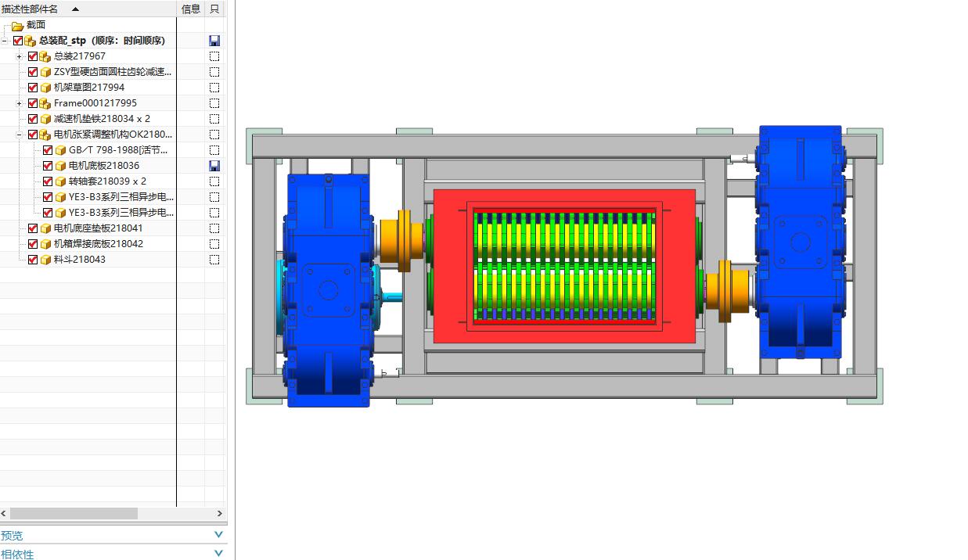Hide 料斗218043 using its checkbox
The height and width of the screenshot is (560, 968).
(x=33, y=260)
